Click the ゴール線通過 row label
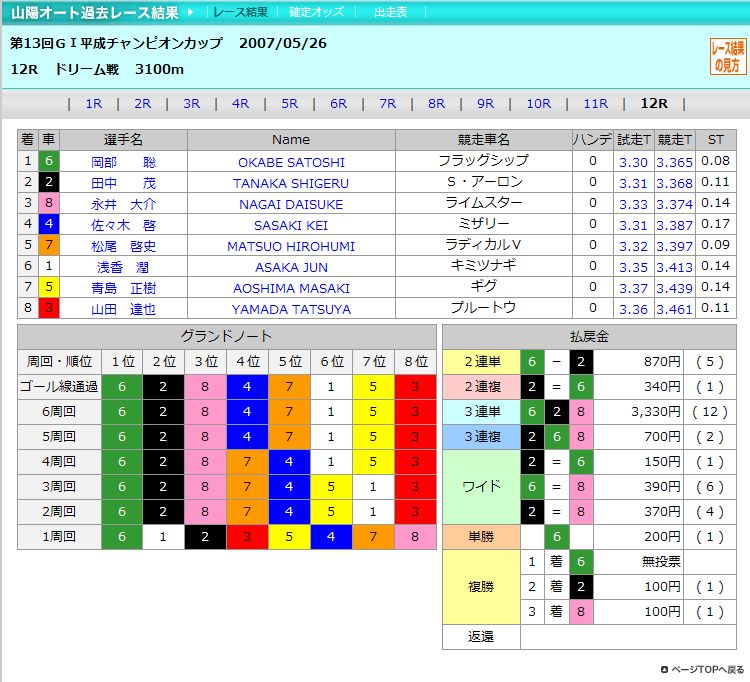 [x=59, y=387]
